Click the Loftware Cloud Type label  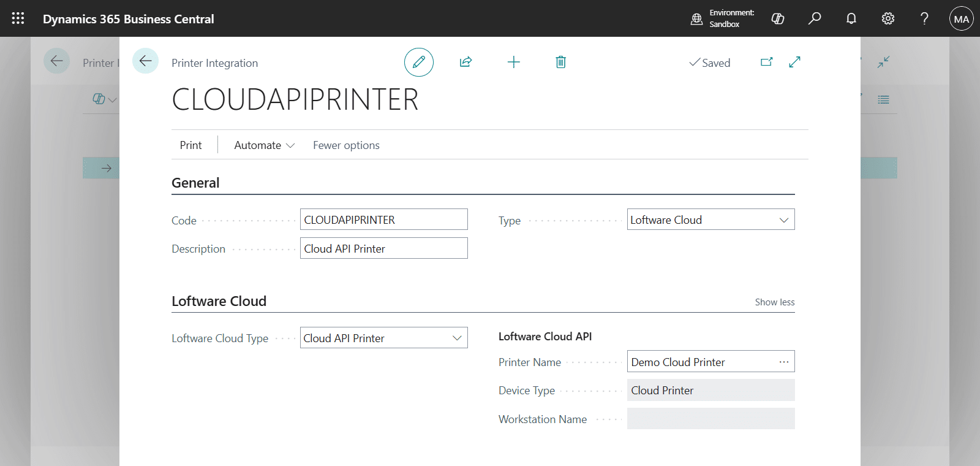click(x=220, y=338)
